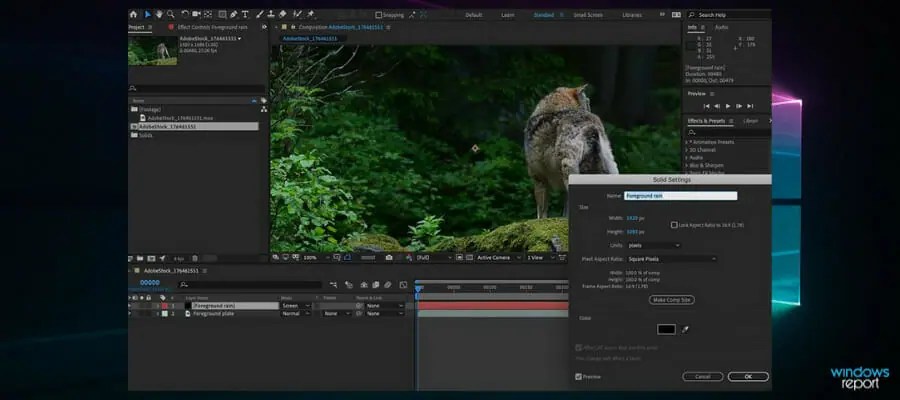This screenshot has width=900, height=400.
Task: Open the Screen blend mode dropdown
Action: (294, 305)
